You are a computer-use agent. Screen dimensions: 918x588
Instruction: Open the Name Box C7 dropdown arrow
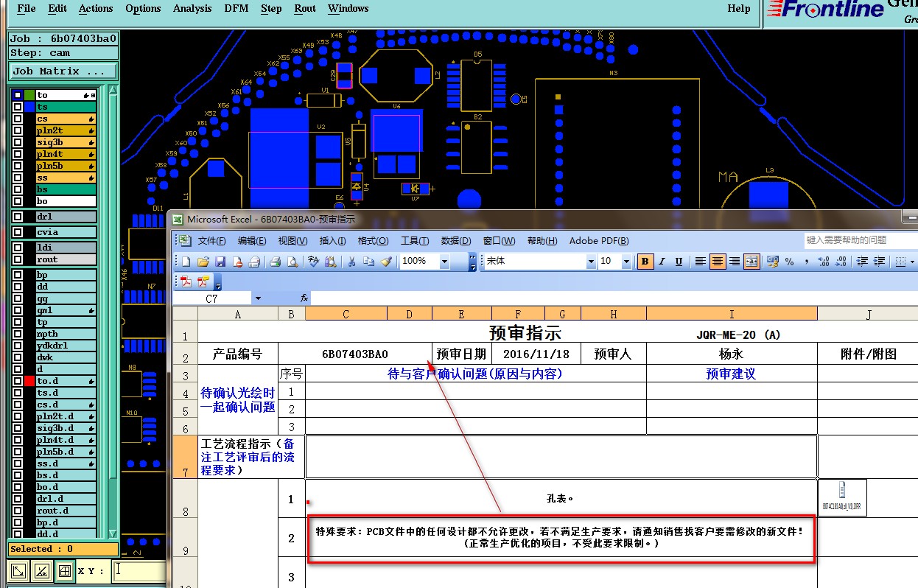tap(258, 298)
